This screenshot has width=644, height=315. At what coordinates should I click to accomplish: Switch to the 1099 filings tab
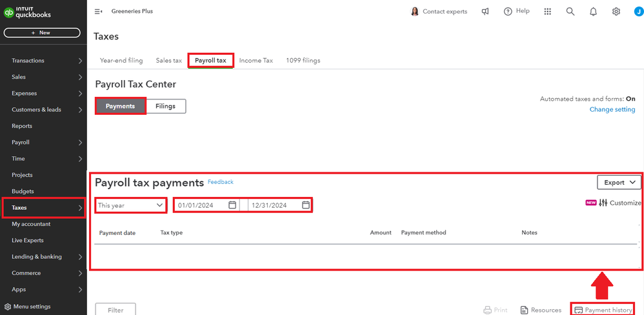[303, 61]
